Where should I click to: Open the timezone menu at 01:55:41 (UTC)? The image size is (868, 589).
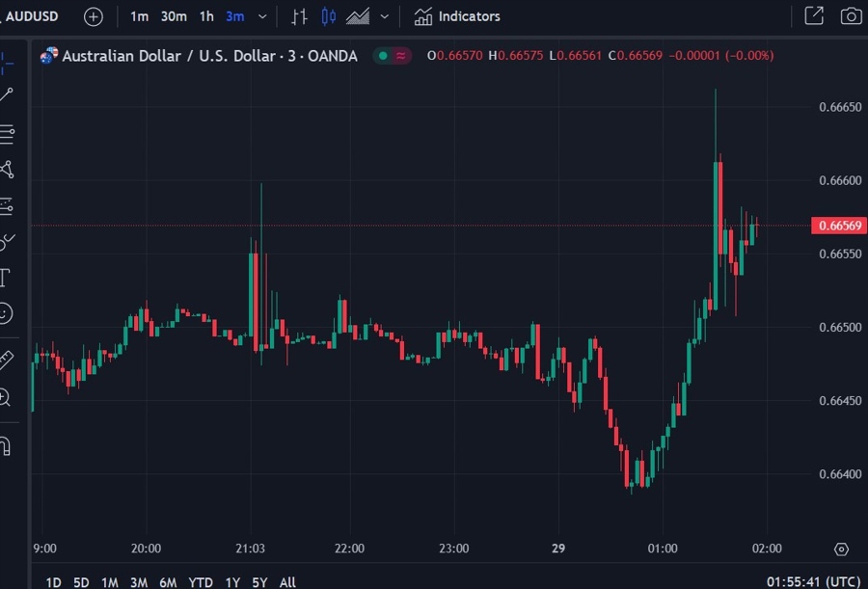(814, 582)
